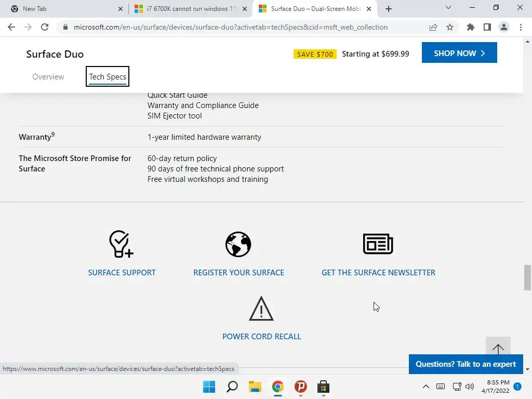Share this page using the share icon

[433, 27]
